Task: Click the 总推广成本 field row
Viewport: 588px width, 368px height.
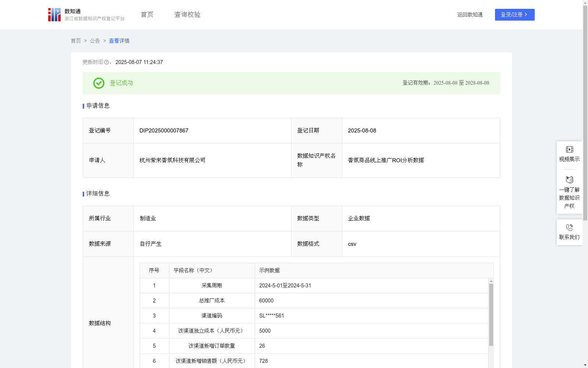Action: pyautogui.click(x=314, y=301)
